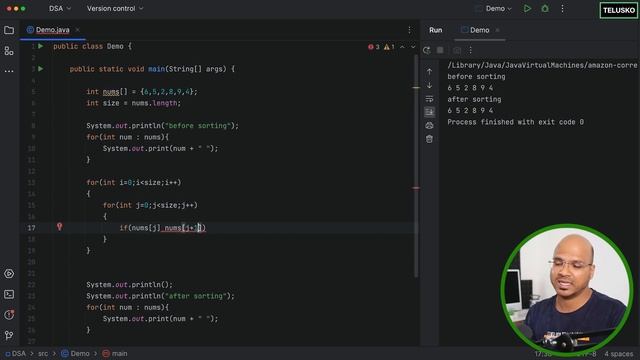The width and height of the screenshot is (640, 360).
Task: Click the Java path line in console output
Action: [x=542, y=65]
